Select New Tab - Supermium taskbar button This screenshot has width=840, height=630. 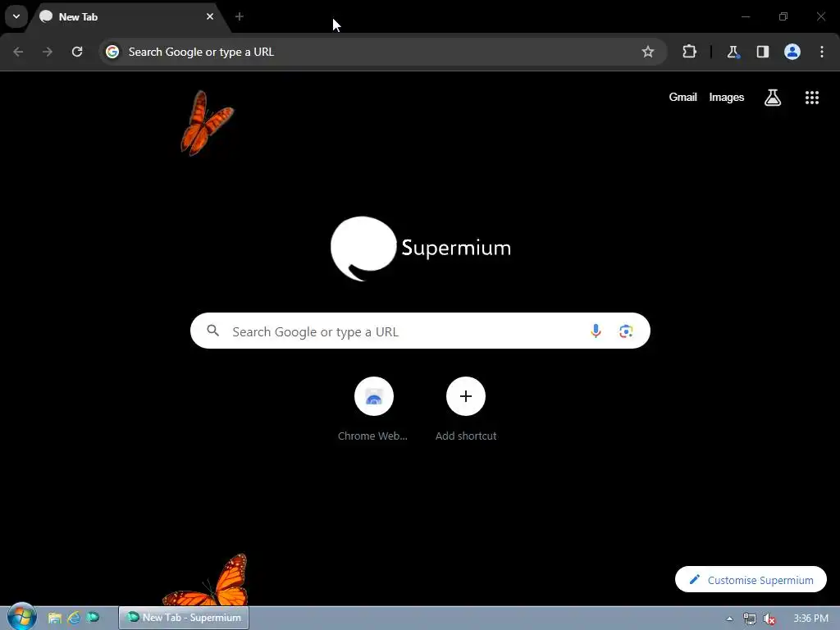tap(184, 618)
